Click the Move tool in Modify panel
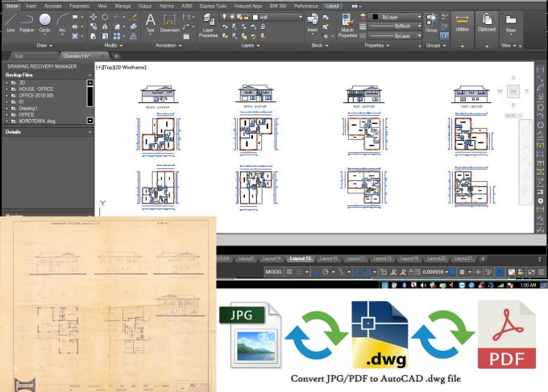Viewport: 548px width, 392px height. (x=93, y=17)
